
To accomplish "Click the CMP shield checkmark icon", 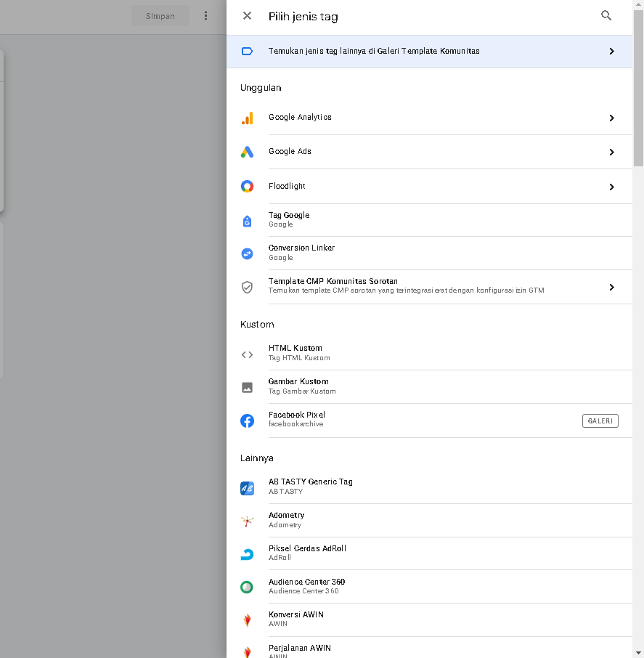I will [x=247, y=287].
